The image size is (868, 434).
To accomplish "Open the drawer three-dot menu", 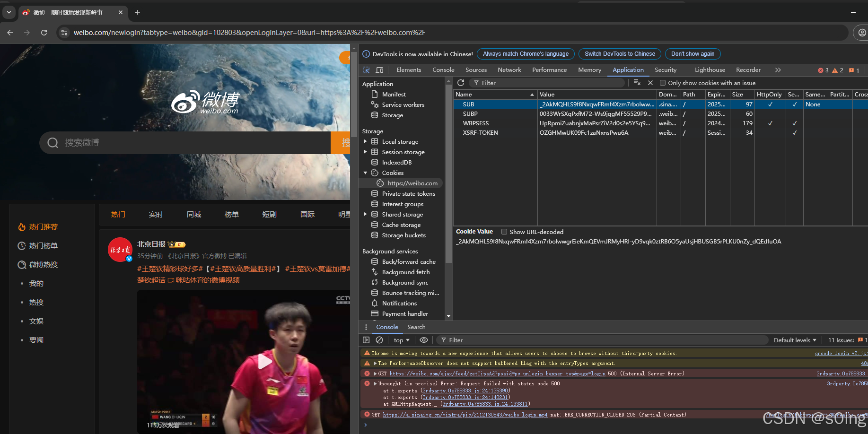I will tap(366, 327).
